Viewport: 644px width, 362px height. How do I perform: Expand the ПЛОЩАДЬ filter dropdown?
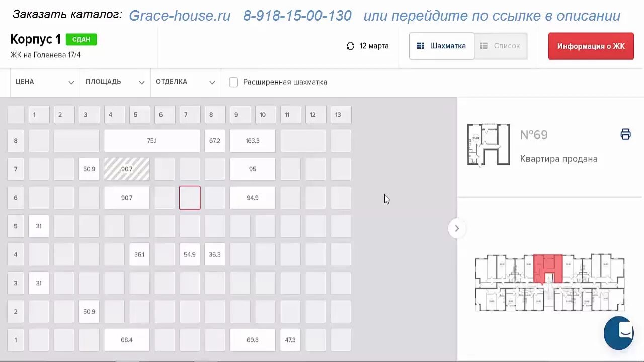tap(115, 82)
